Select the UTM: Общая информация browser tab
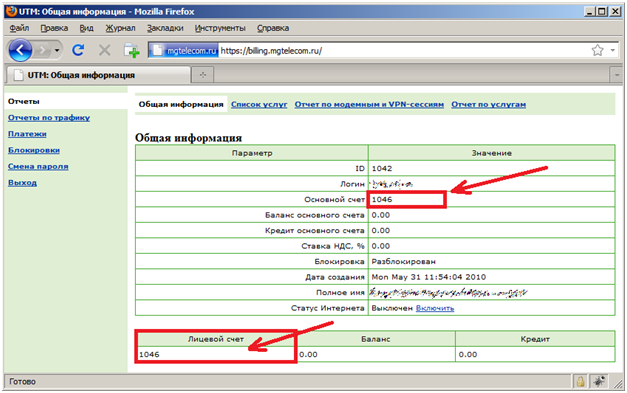Image resolution: width=627 pixels, height=393 pixels. (99, 75)
